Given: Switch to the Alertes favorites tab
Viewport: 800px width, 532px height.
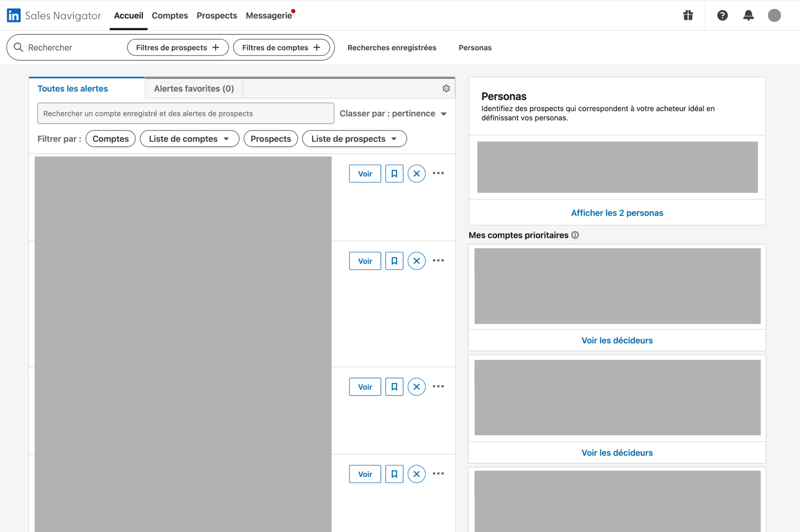Looking at the screenshot, I should point(193,88).
